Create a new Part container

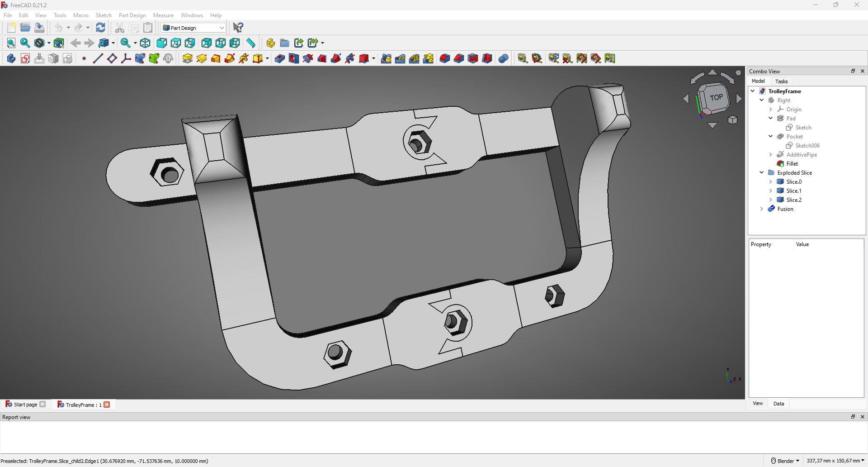tap(270, 43)
